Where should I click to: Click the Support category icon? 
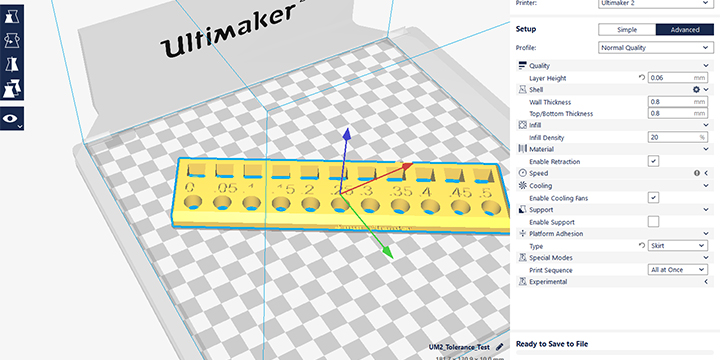522,209
